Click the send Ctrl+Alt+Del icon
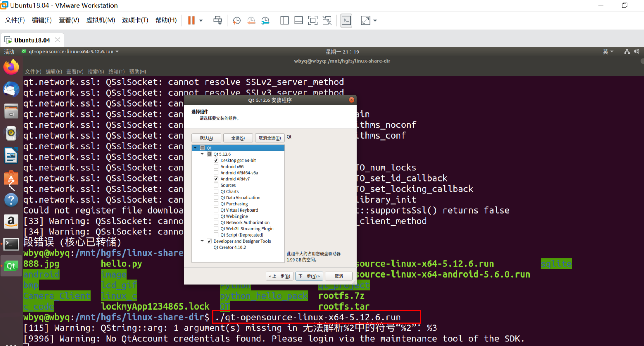Image resolution: width=644 pixels, height=346 pixels. click(x=218, y=20)
